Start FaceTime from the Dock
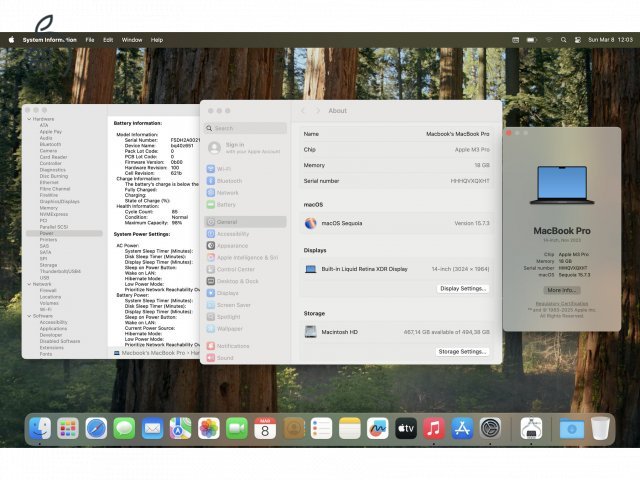This screenshot has width=640, height=480. (x=237, y=428)
